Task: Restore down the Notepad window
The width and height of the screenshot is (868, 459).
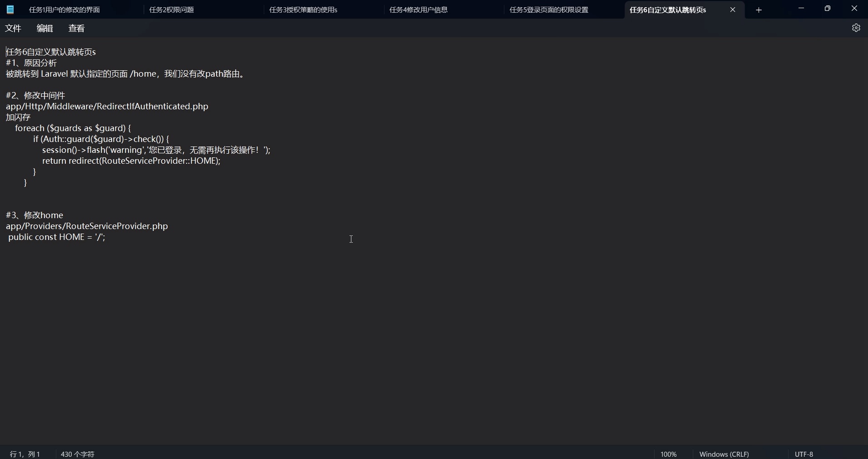Action: tap(828, 9)
